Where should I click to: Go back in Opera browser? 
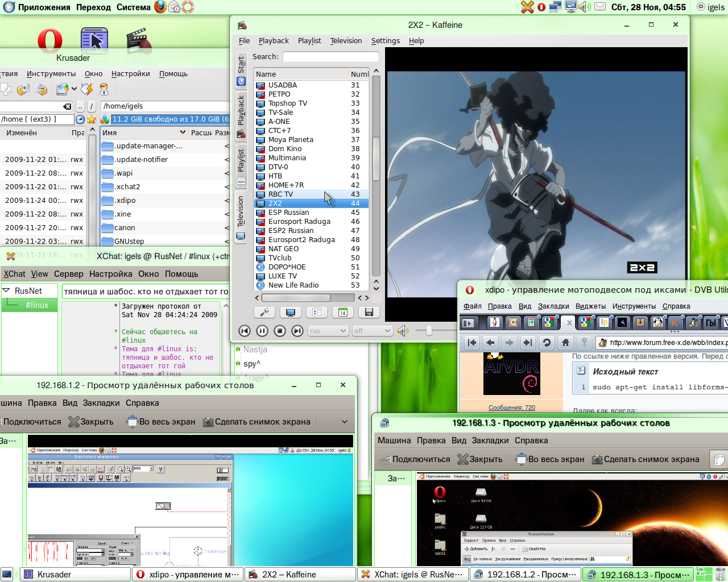pyautogui.click(x=491, y=343)
